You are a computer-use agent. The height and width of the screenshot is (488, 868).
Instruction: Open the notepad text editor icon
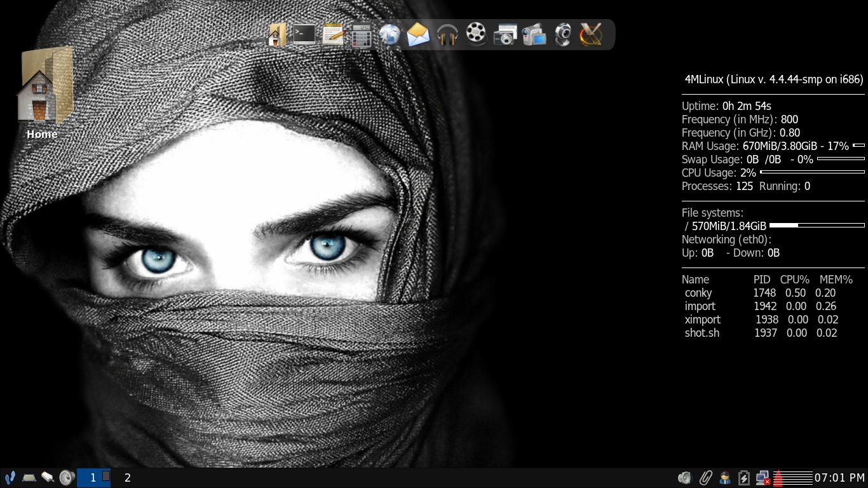click(333, 34)
